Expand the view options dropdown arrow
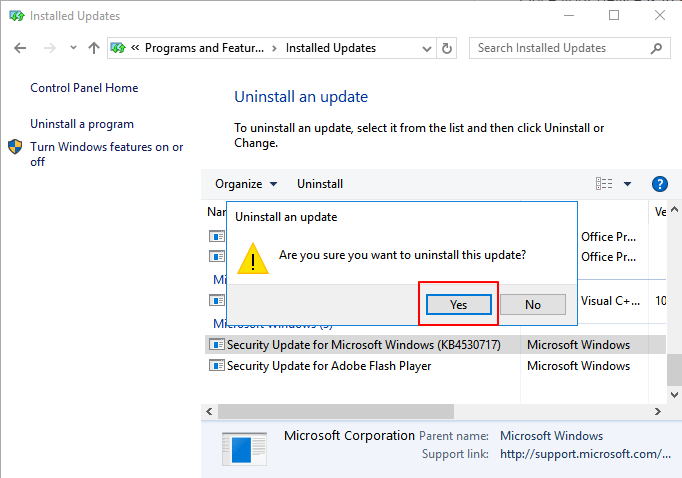The image size is (682, 478). [628, 184]
